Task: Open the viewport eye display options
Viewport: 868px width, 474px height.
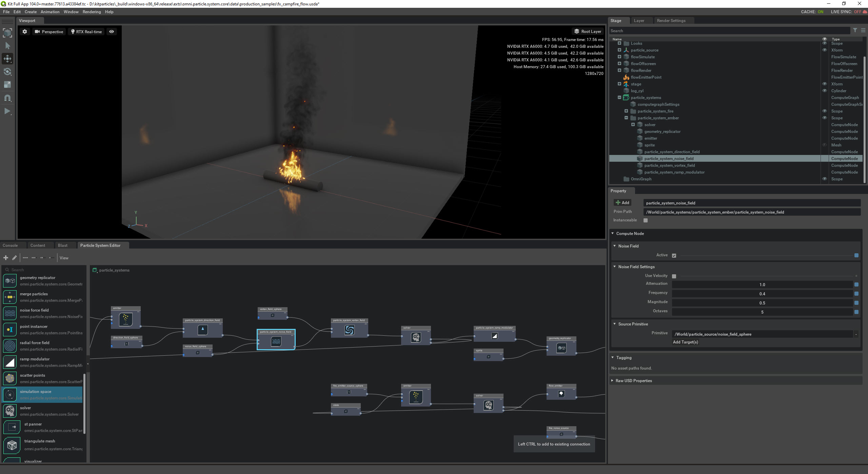Action: tap(112, 32)
